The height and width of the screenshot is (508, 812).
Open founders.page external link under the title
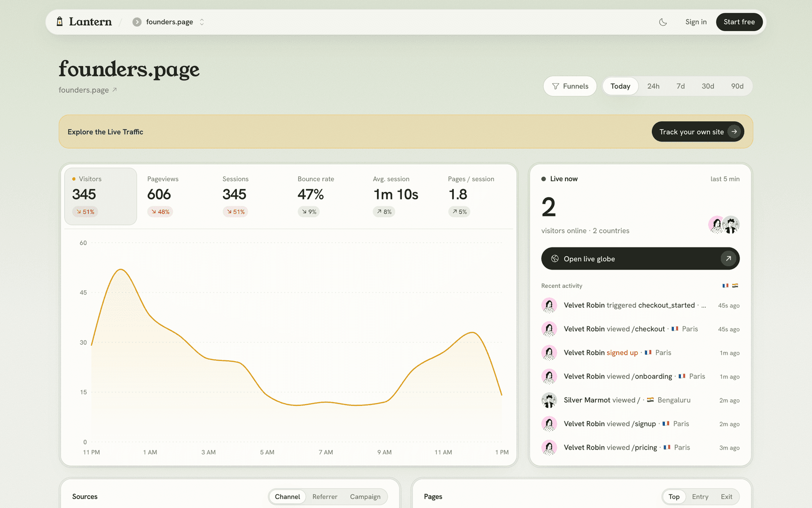pos(88,90)
